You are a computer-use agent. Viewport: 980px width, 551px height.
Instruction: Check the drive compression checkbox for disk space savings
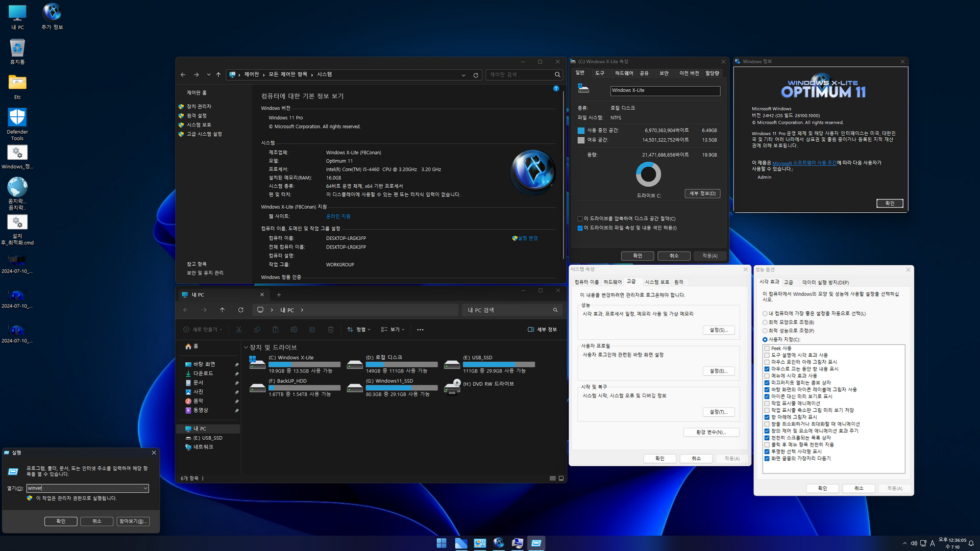point(580,219)
